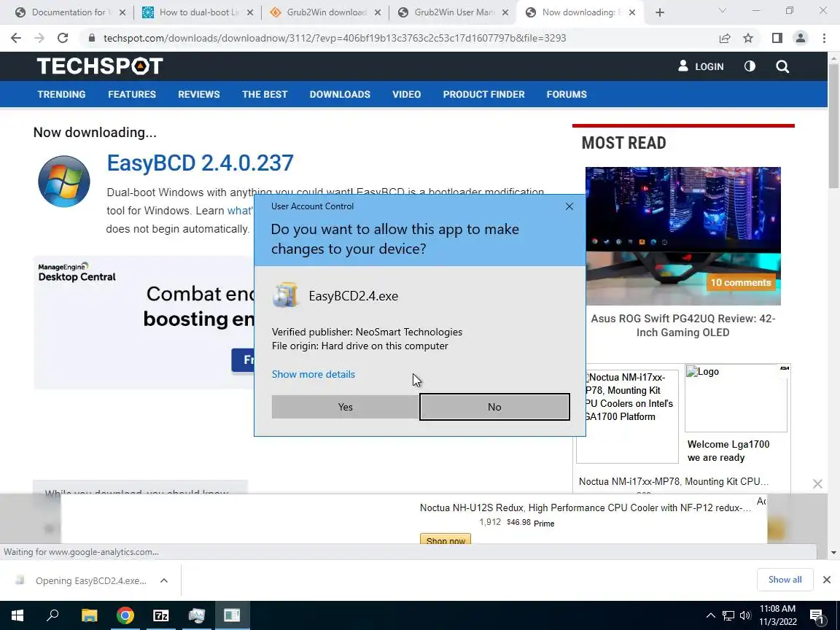
Task: Click the EasyBCD2.4.exe program icon
Action: [x=286, y=295]
